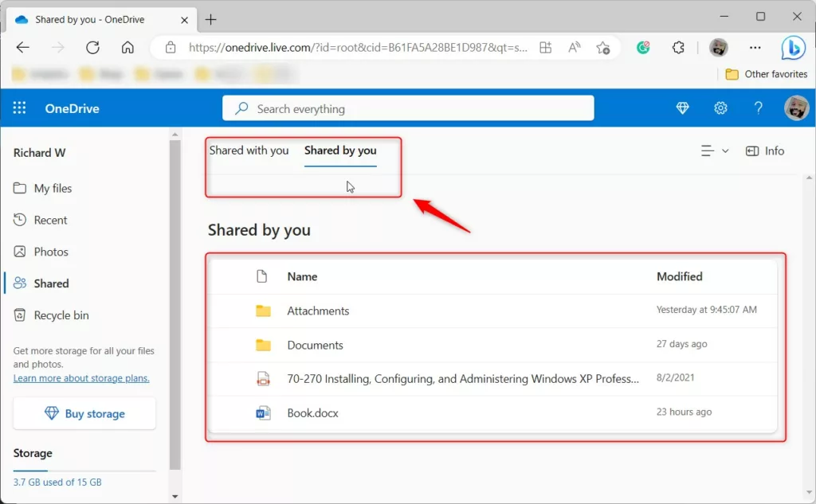Open the 3.7 GB used of 15 GB link

[57, 483]
